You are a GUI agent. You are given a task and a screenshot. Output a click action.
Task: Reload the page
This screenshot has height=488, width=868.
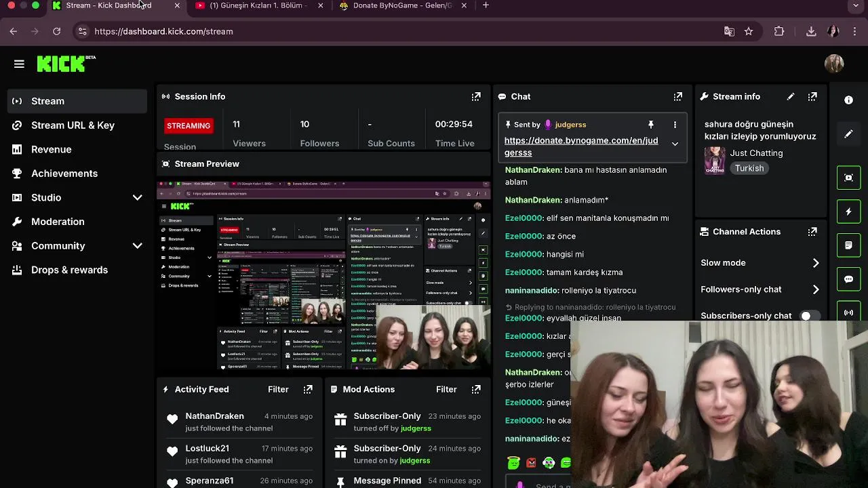(x=57, y=31)
